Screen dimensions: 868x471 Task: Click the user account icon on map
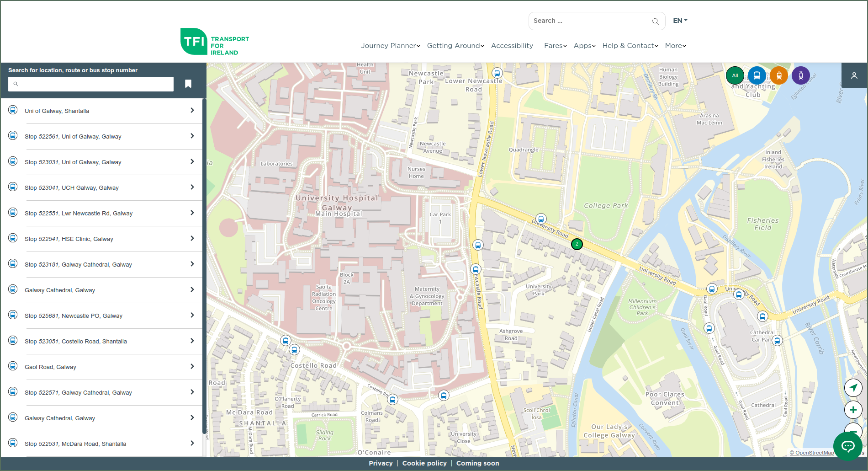tap(854, 75)
